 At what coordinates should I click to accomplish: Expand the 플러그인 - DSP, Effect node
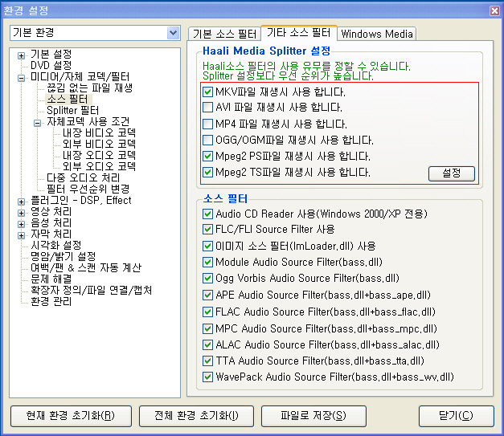point(21,202)
